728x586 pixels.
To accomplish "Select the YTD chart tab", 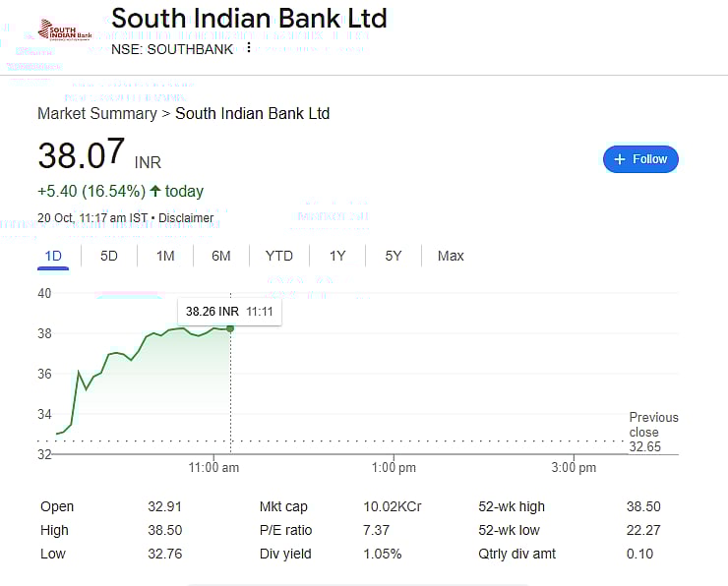I will click(279, 256).
